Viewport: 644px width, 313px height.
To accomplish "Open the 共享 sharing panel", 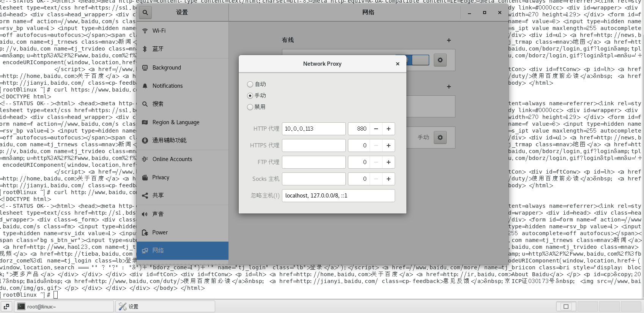I will pyautogui.click(x=183, y=196).
